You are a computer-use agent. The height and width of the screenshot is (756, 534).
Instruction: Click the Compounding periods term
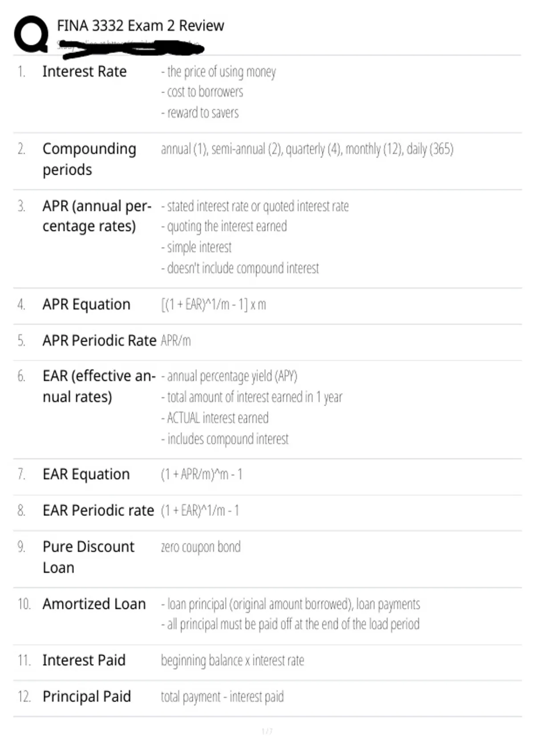coord(89,159)
